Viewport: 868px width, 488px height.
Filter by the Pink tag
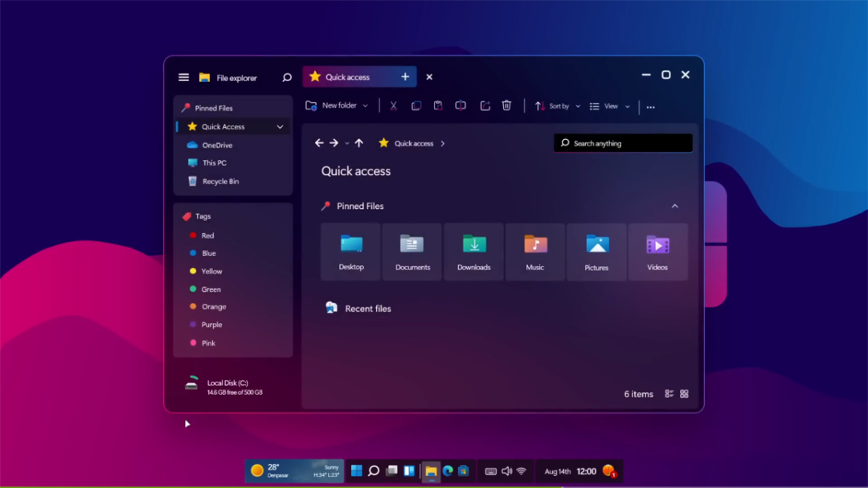[208, 342]
